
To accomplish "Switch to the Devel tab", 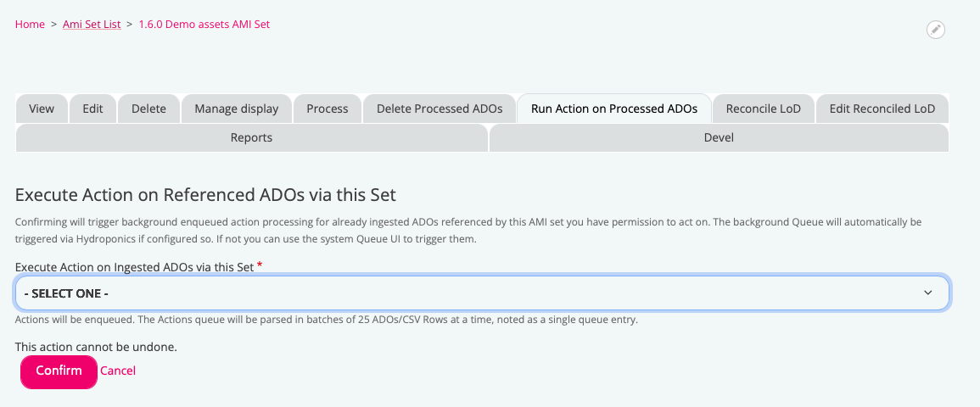I will [x=719, y=137].
